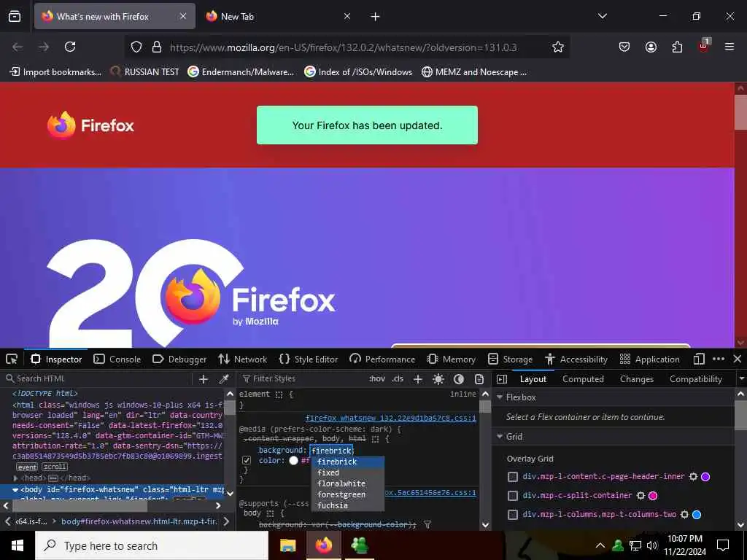Open the Extensions puzzle icon

click(x=677, y=47)
